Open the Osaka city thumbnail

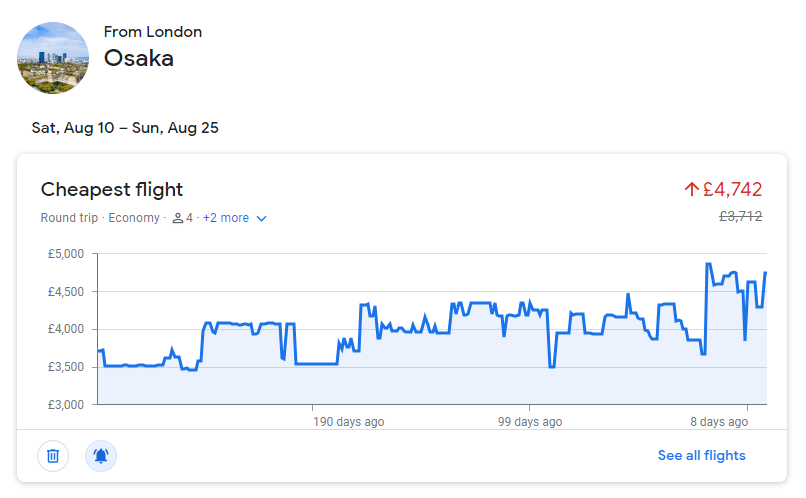(x=53, y=58)
